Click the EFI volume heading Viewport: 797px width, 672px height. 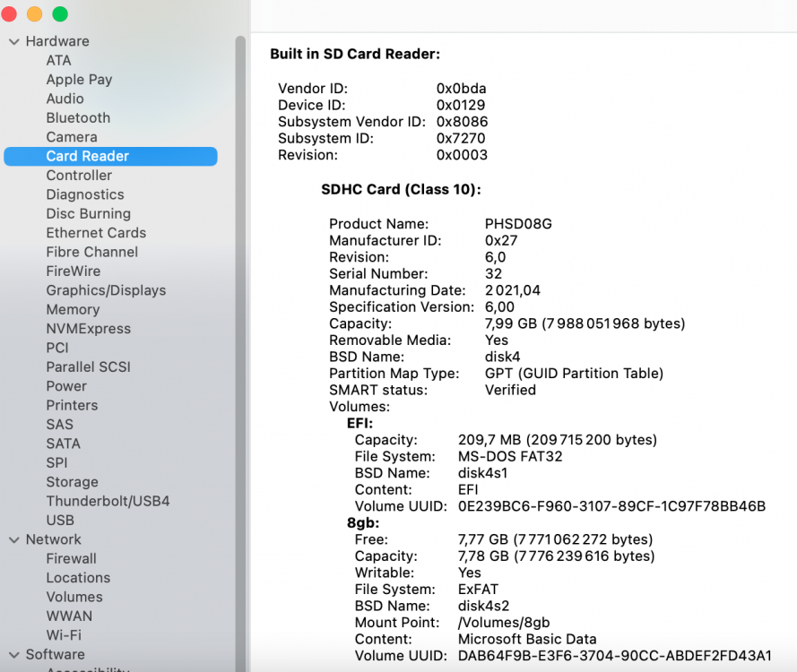point(360,423)
